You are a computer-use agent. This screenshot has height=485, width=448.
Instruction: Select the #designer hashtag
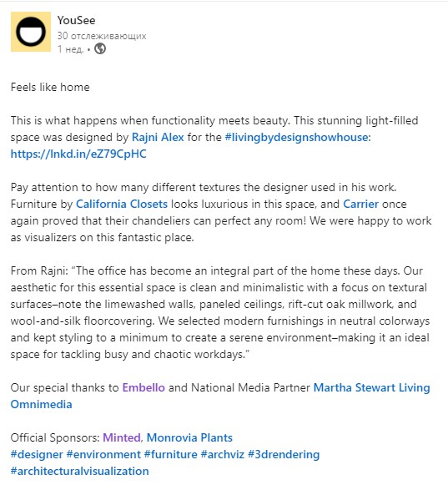[x=37, y=454]
